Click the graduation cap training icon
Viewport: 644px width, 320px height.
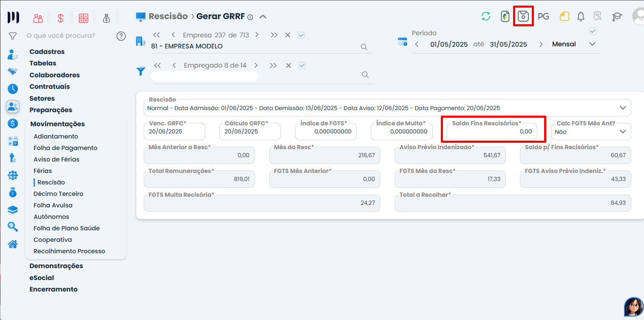[x=617, y=17]
